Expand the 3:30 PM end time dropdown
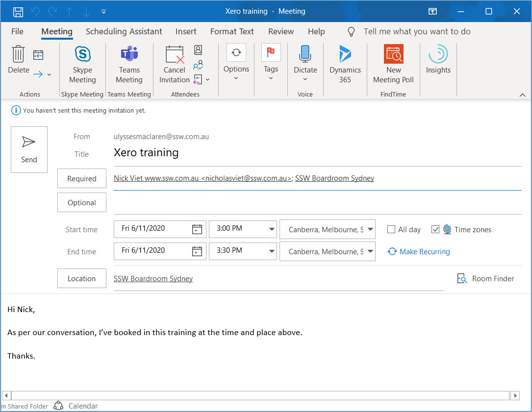Image resolution: width=532 pixels, height=412 pixels. coord(271,251)
